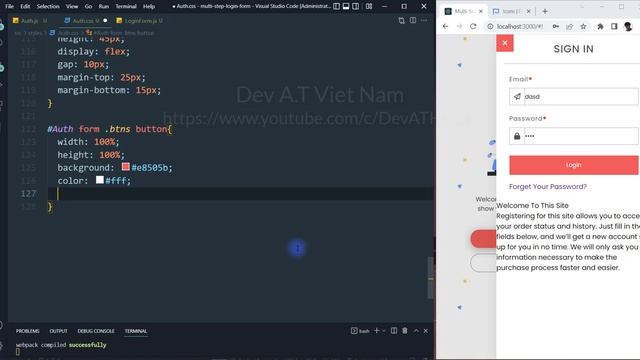The height and width of the screenshot is (360, 640).
Task: Click the localhost:3000 address bar
Action: click(x=520, y=27)
